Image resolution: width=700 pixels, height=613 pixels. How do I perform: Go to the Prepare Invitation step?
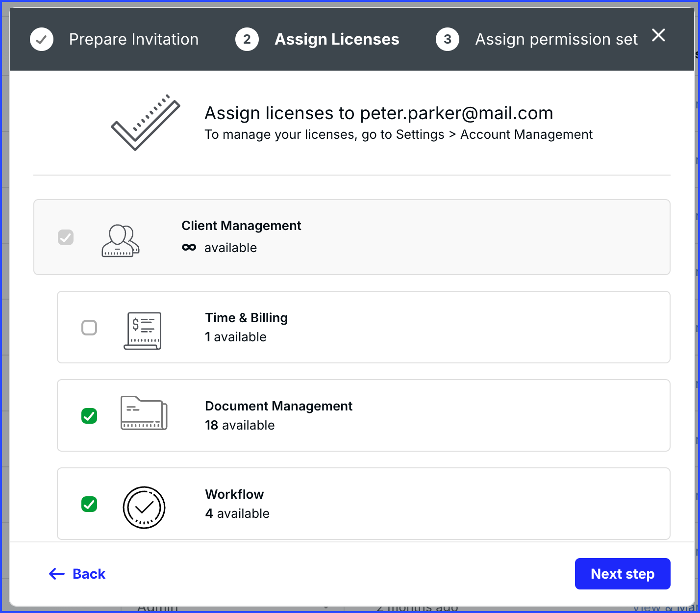pyautogui.click(x=133, y=39)
